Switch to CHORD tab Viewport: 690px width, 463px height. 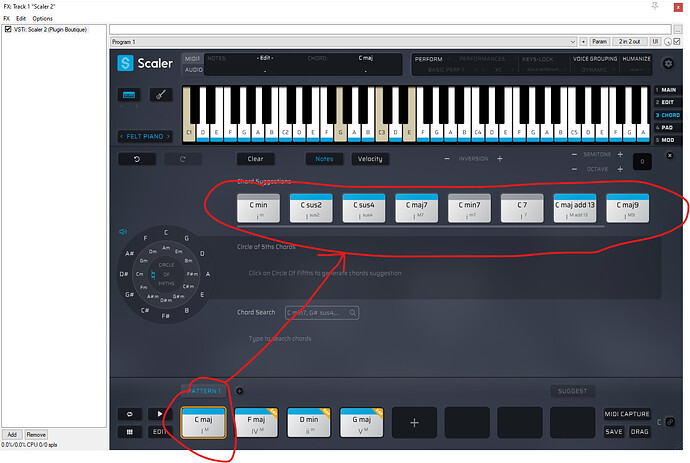pyautogui.click(x=668, y=115)
